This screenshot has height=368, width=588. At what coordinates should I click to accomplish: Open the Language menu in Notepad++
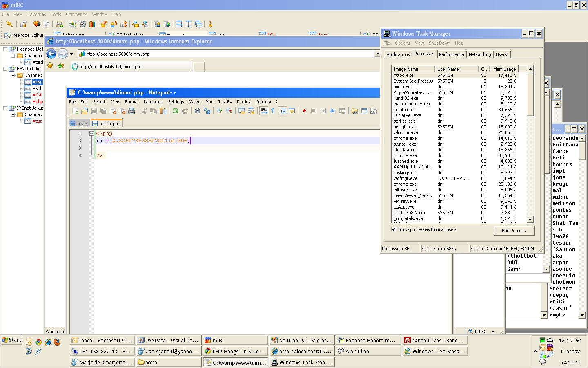[153, 102]
